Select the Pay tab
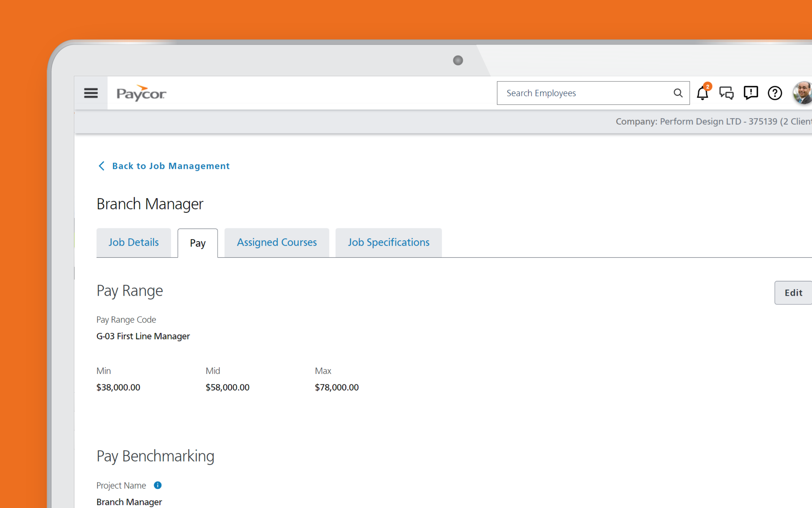 [198, 243]
